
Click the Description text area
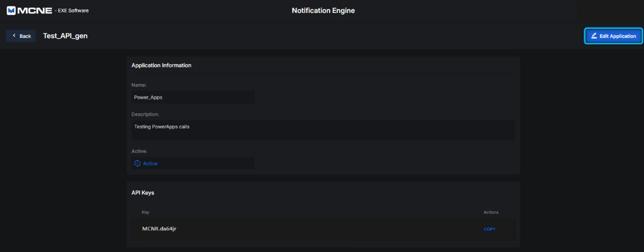pos(323,130)
